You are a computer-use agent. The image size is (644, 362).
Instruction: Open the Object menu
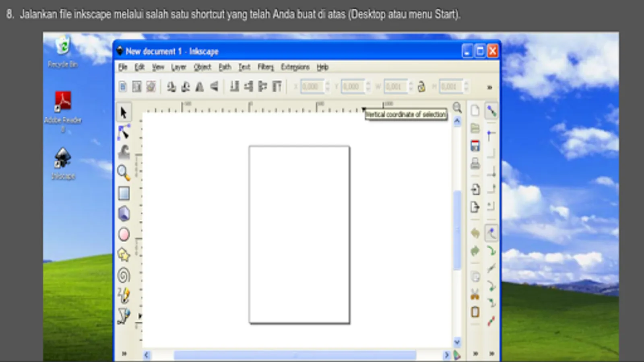(x=202, y=67)
